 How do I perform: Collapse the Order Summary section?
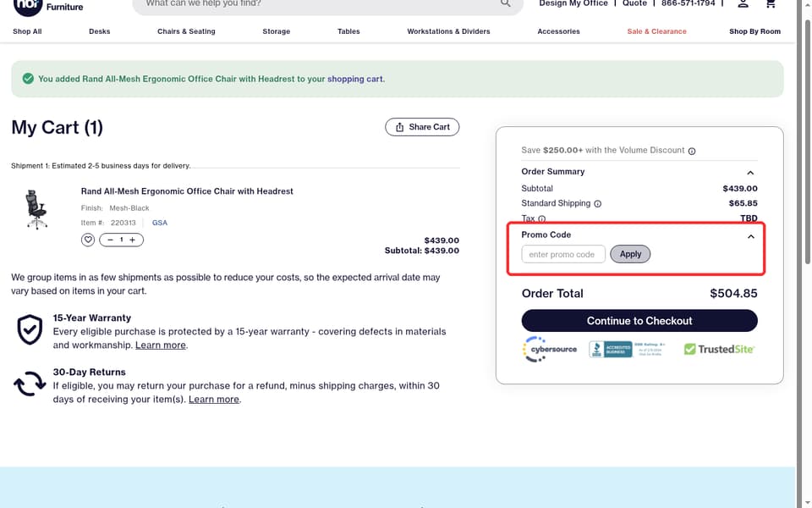[x=750, y=173]
